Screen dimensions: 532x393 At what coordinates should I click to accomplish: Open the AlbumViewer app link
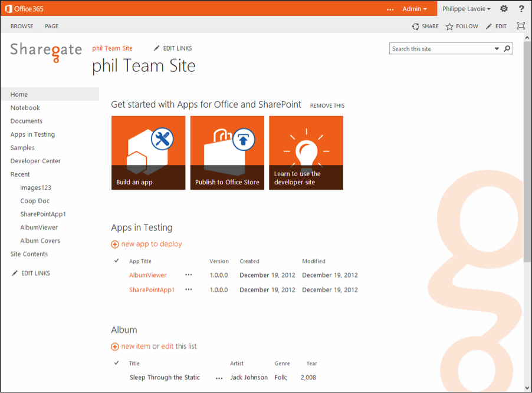coord(148,275)
